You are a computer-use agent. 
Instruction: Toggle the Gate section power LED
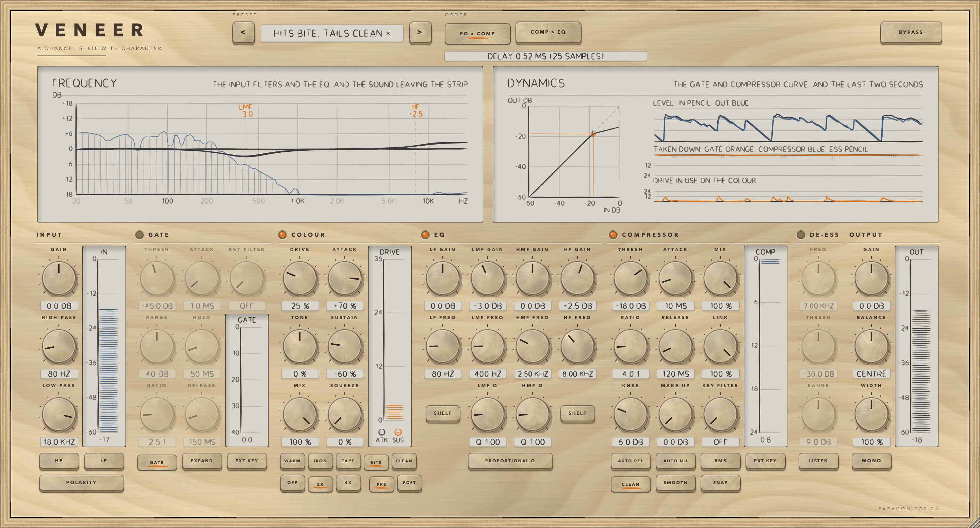(x=140, y=235)
